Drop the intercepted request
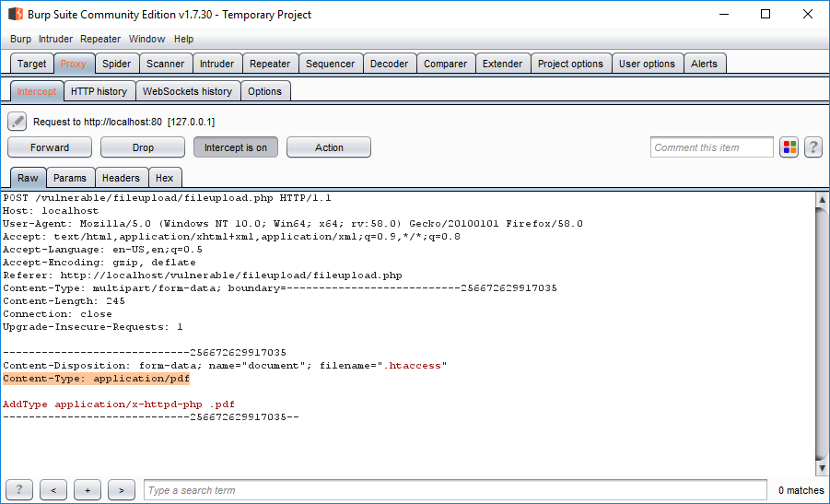Image resolution: width=830 pixels, height=504 pixels. (143, 147)
